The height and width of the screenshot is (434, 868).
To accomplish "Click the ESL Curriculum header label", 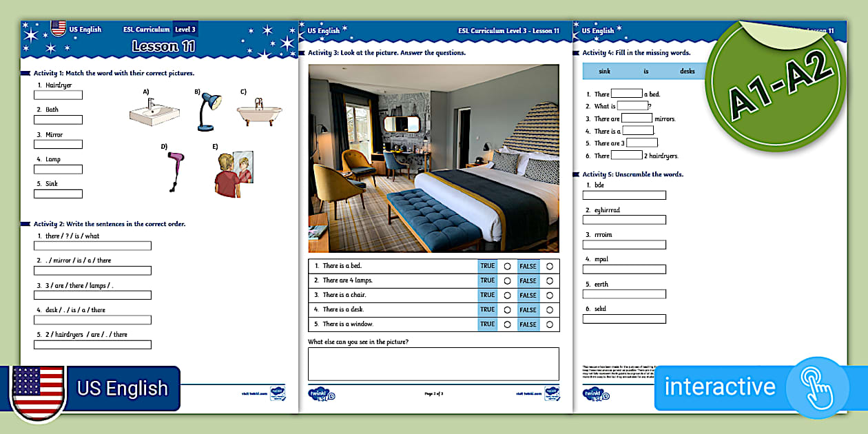I will coord(145,29).
